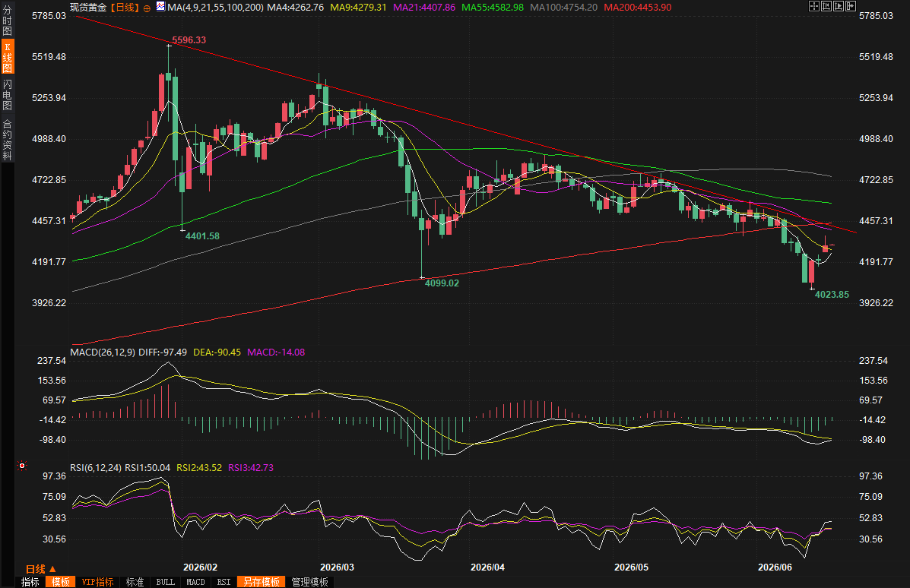Toggle the 指标 tab in bottom bar

(x=30, y=582)
